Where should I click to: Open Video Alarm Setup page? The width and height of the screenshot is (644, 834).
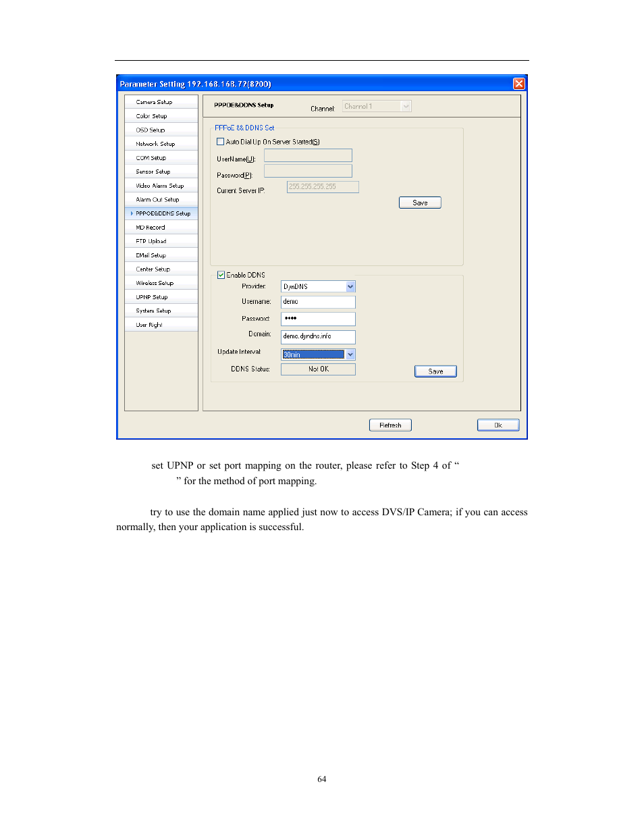[x=161, y=186]
